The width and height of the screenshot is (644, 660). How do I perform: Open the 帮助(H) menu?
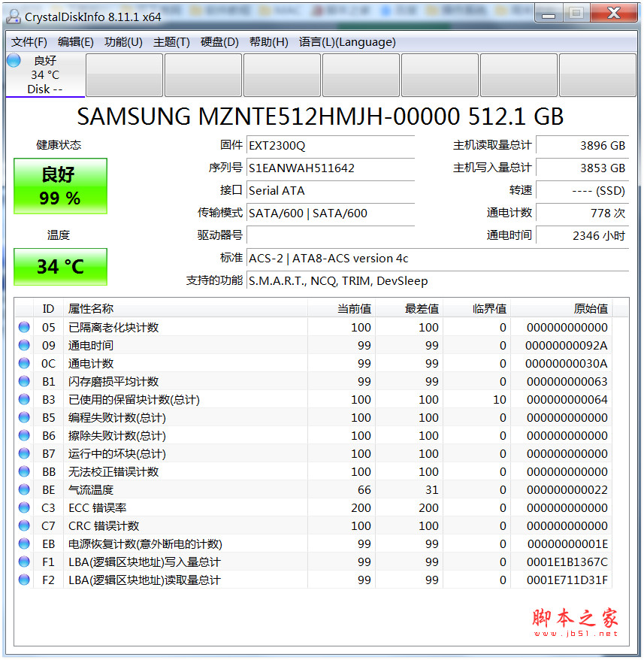(x=268, y=42)
